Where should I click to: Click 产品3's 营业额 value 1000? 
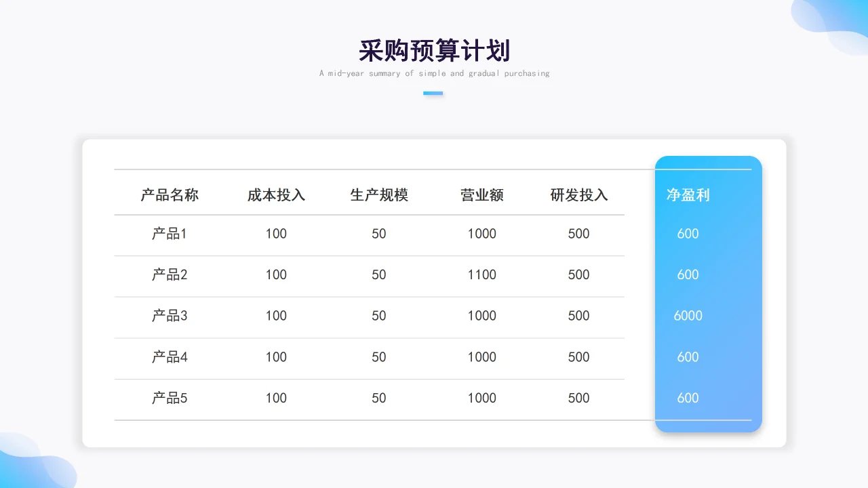tap(482, 316)
